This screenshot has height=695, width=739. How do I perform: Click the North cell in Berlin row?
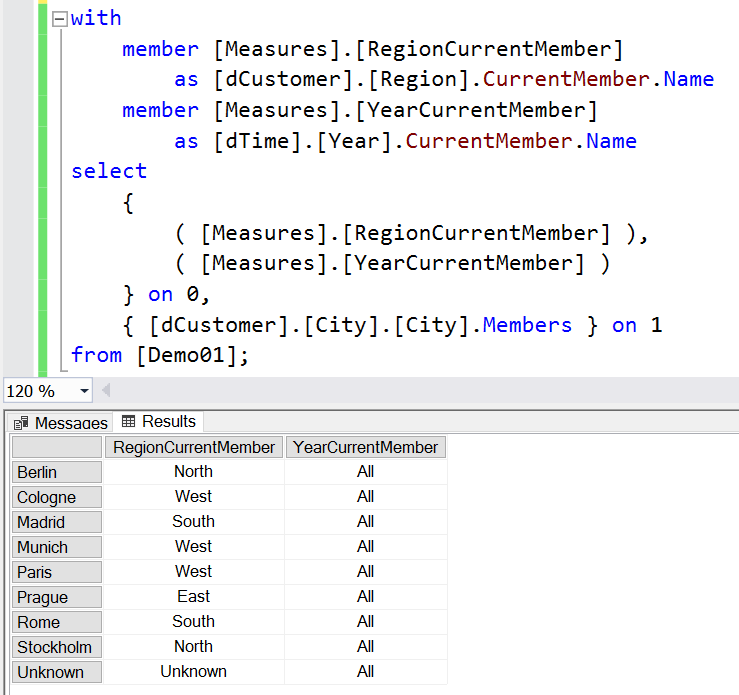click(193, 471)
